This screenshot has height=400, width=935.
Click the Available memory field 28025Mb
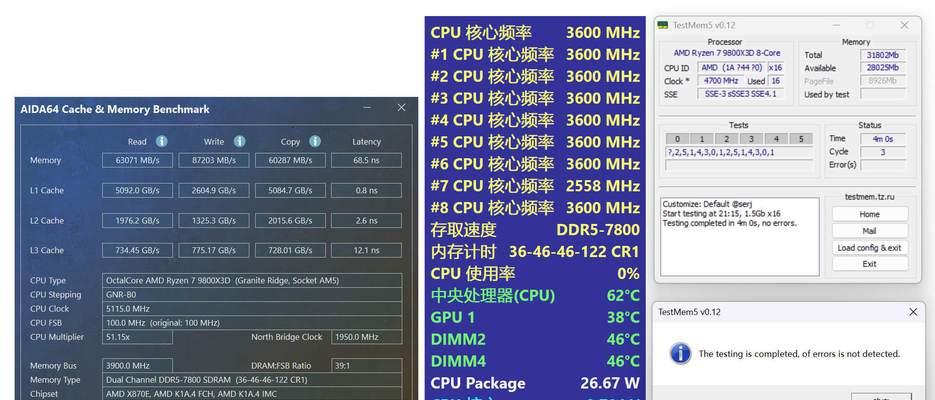pos(883,68)
